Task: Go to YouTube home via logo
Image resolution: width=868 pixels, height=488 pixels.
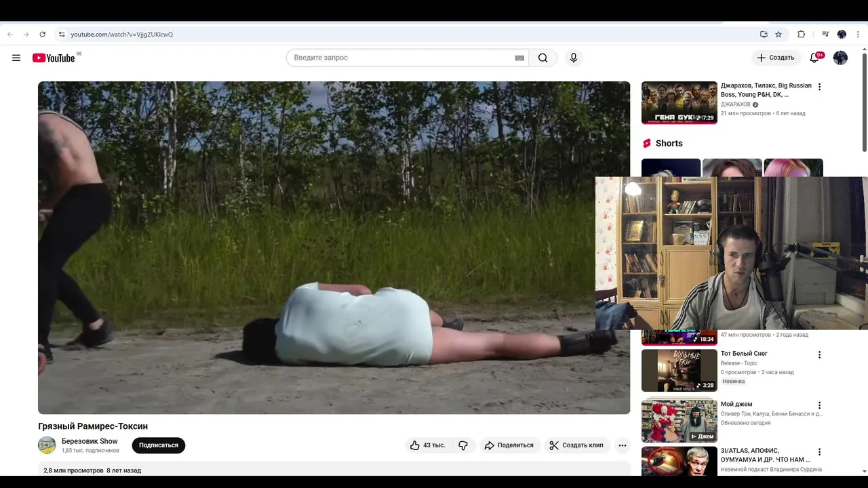Action: pos(54,58)
